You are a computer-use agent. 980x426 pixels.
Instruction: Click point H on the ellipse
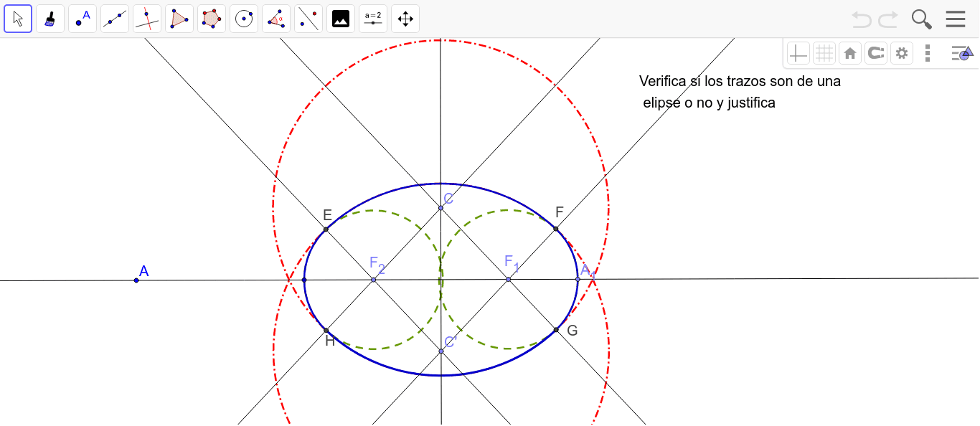(326, 331)
